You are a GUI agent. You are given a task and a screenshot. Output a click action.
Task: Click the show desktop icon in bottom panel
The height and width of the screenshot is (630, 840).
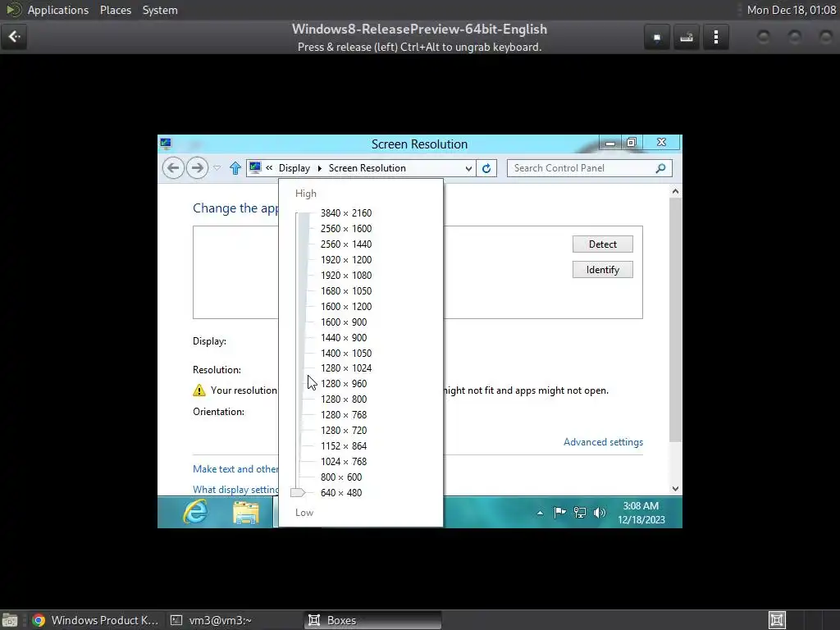click(9, 620)
